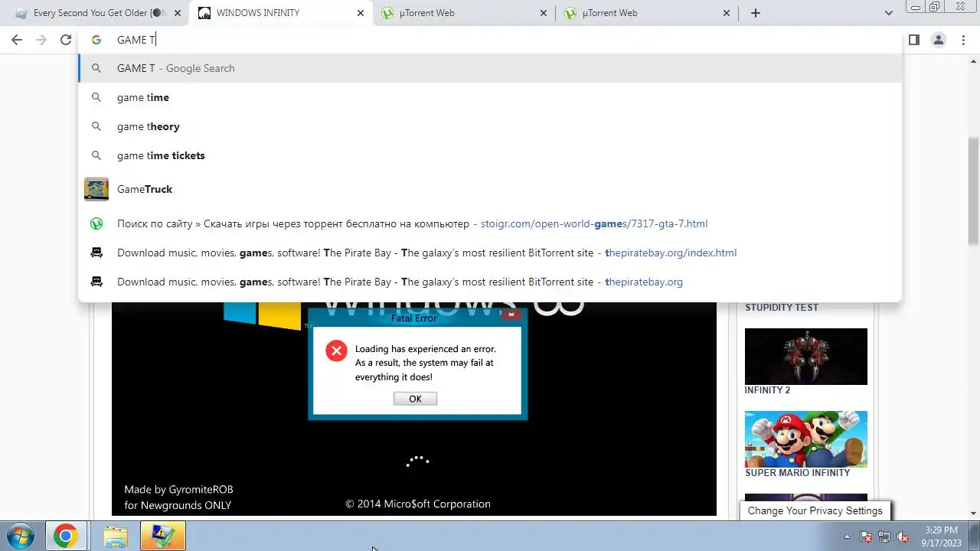The width and height of the screenshot is (980, 551).
Task: Open the Chrome profile avatar
Action: (x=938, y=40)
